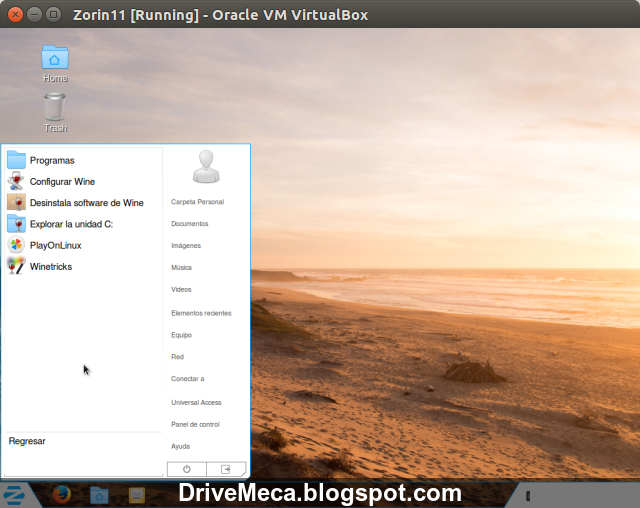Close the VirtualBox window

(15, 15)
